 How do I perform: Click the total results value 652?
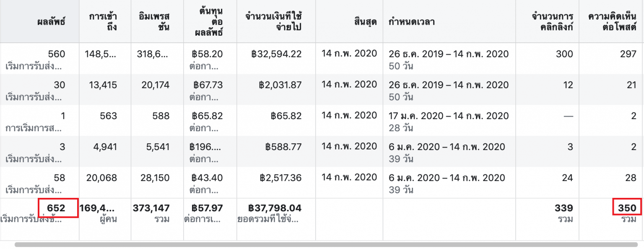(x=56, y=208)
